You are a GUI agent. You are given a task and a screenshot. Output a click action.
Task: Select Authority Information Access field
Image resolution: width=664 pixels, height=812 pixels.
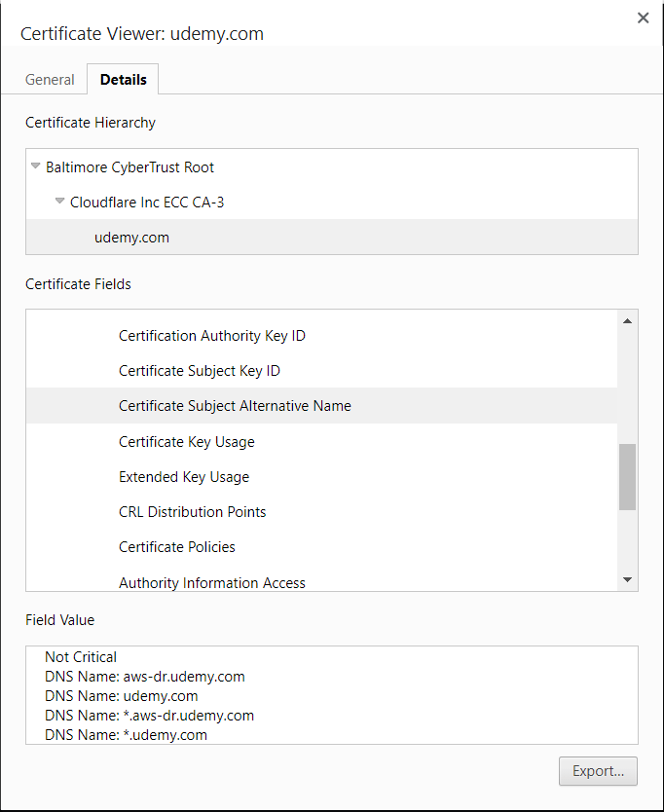pos(211,582)
